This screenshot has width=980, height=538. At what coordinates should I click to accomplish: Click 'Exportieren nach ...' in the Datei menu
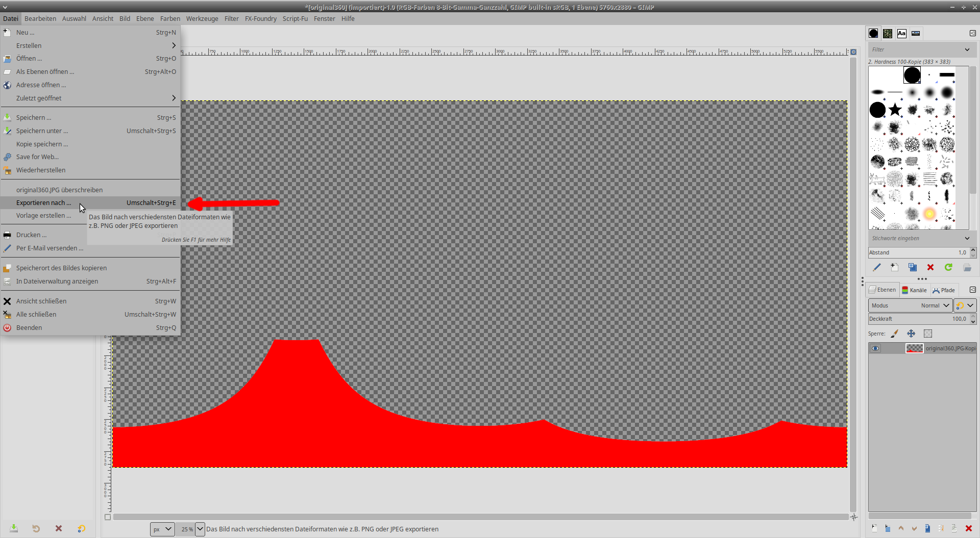coord(44,203)
